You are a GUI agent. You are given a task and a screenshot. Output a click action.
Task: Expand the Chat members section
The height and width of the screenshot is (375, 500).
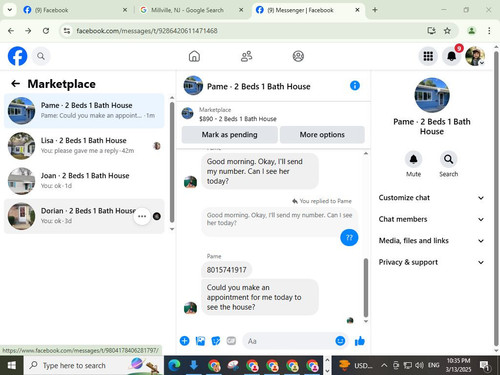tap(431, 219)
